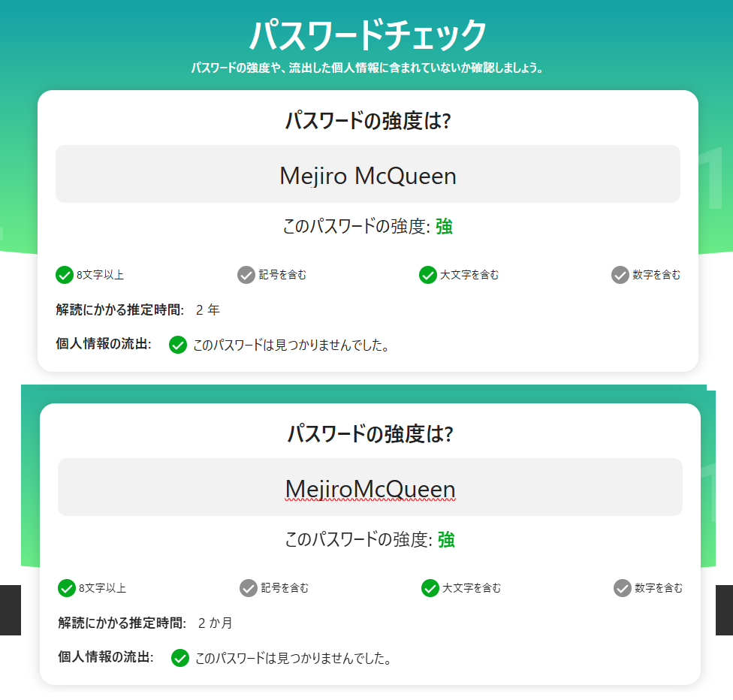Click the green 強 strength label for "MejiroMcQueen"
The image size is (733, 700).
(446, 540)
